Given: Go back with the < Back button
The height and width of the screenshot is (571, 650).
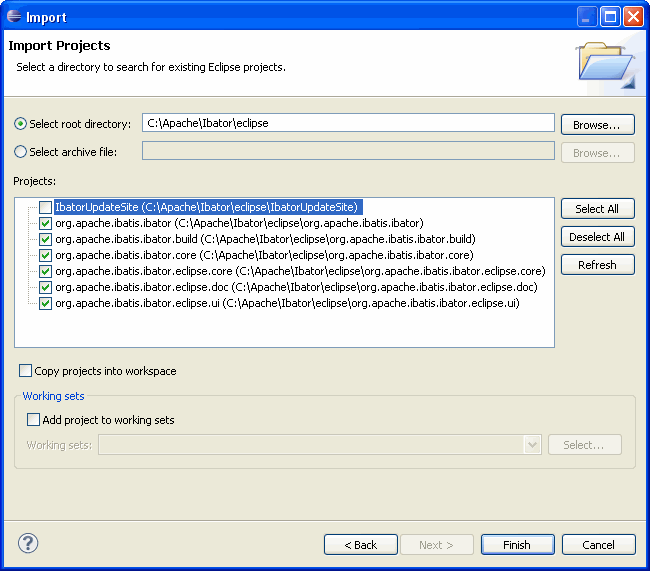Looking at the screenshot, I should (x=361, y=544).
